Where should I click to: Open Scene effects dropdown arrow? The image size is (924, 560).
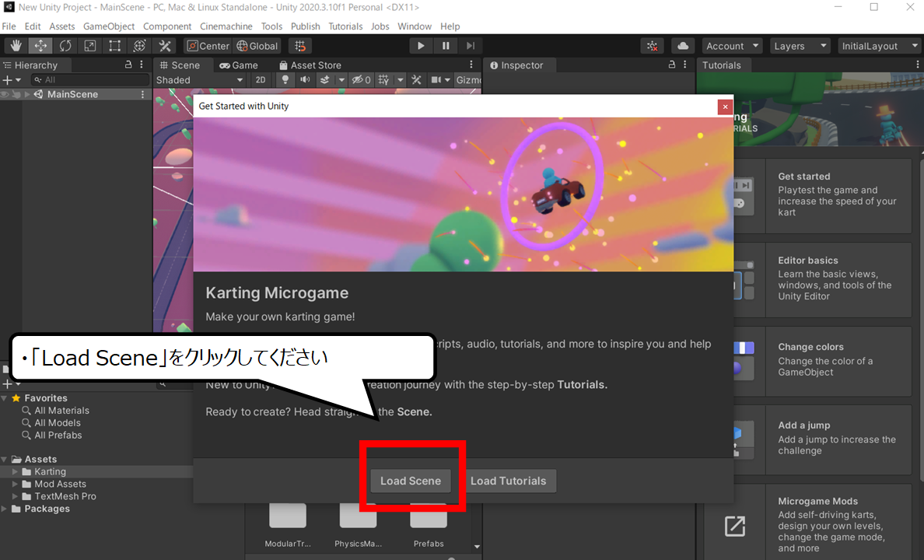(341, 80)
